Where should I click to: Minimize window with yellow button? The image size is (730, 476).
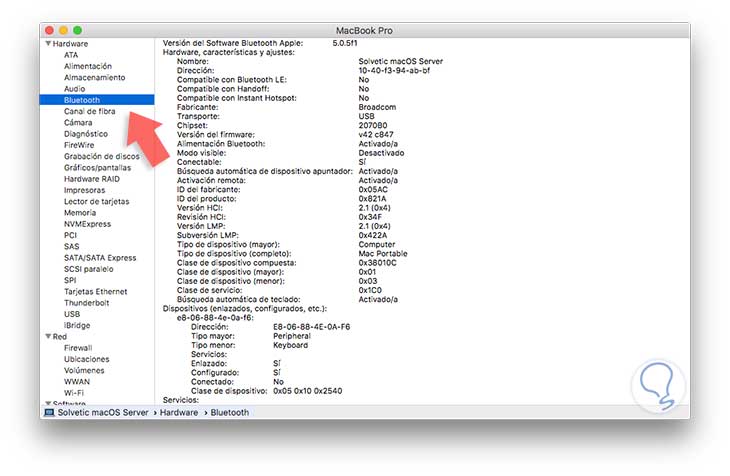[63, 30]
